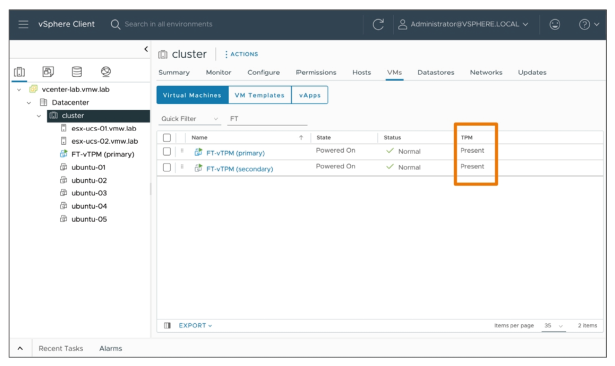Open the Configure tab

point(264,72)
